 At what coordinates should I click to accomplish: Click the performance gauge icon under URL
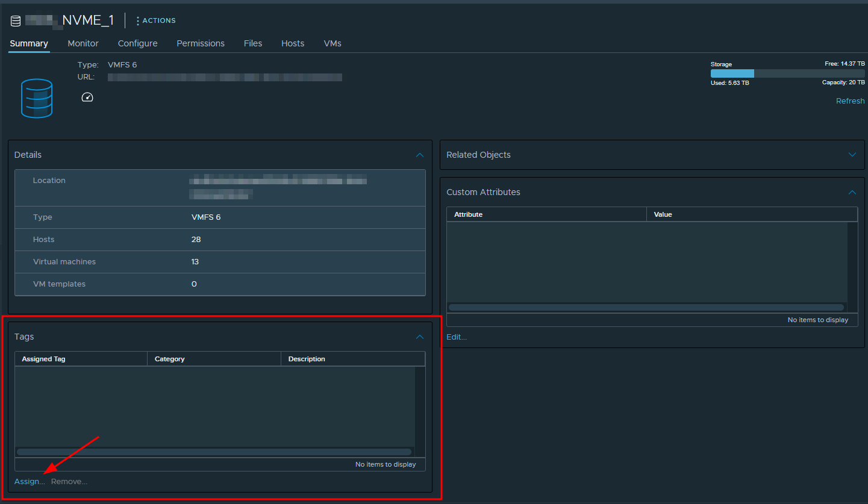pyautogui.click(x=87, y=97)
